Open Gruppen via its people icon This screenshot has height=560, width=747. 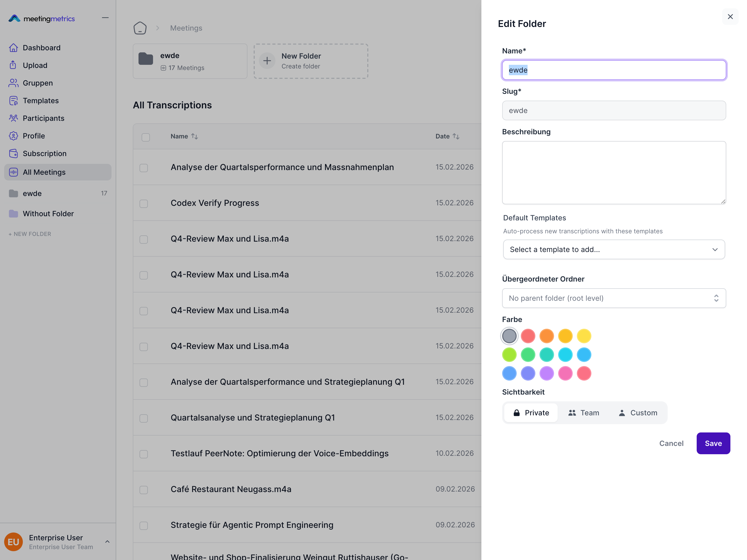[13, 83]
